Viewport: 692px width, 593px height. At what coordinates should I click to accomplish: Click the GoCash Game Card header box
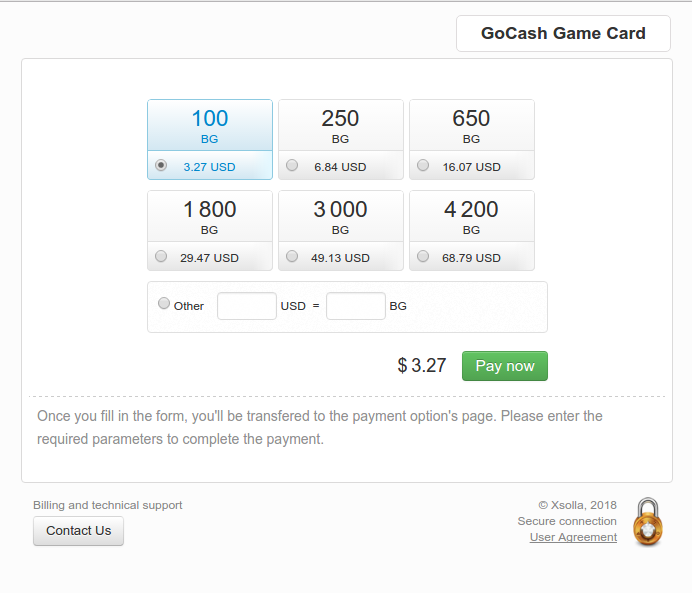pos(563,34)
